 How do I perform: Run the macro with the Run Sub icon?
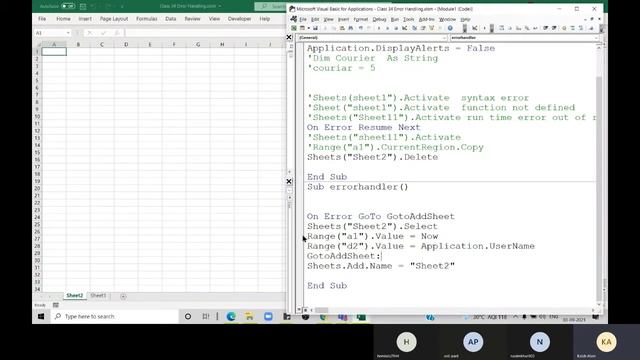[379, 28]
